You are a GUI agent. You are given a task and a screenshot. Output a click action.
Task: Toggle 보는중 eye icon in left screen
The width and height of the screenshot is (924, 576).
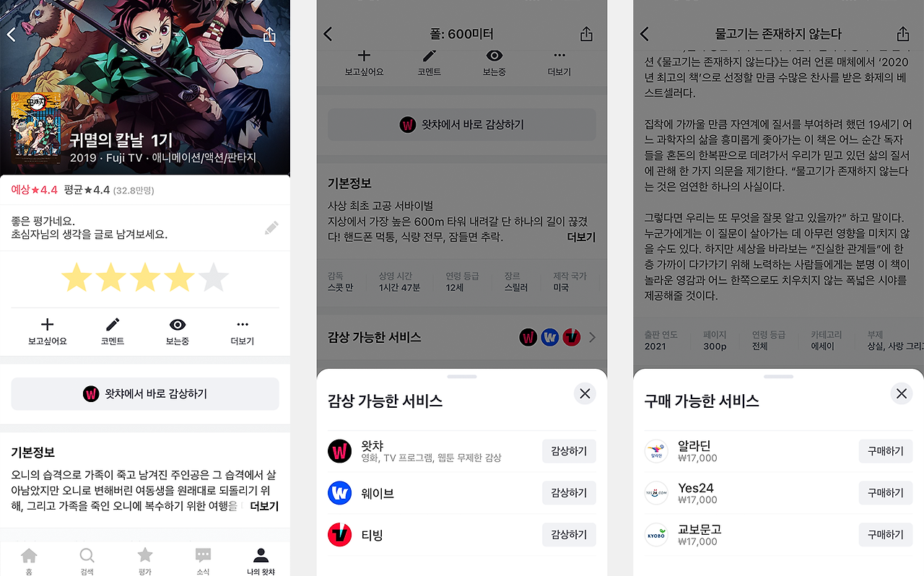point(178,325)
